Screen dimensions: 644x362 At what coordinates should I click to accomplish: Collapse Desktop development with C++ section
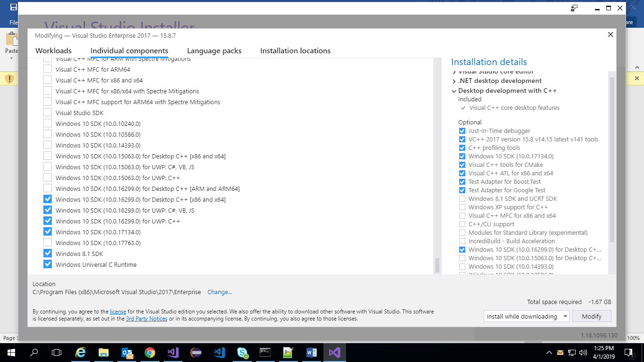[454, 91]
